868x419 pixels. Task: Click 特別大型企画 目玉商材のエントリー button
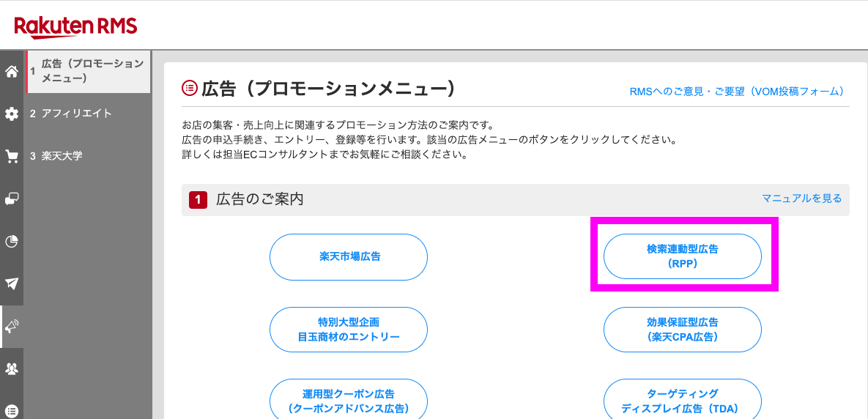click(x=349, y=330)
